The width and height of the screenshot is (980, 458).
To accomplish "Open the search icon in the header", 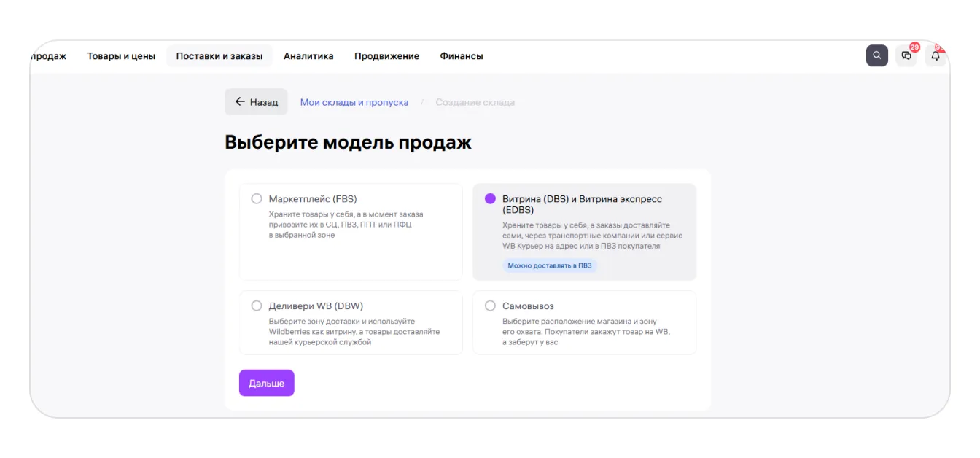I will pyautogui.click(x=877, y=55).
